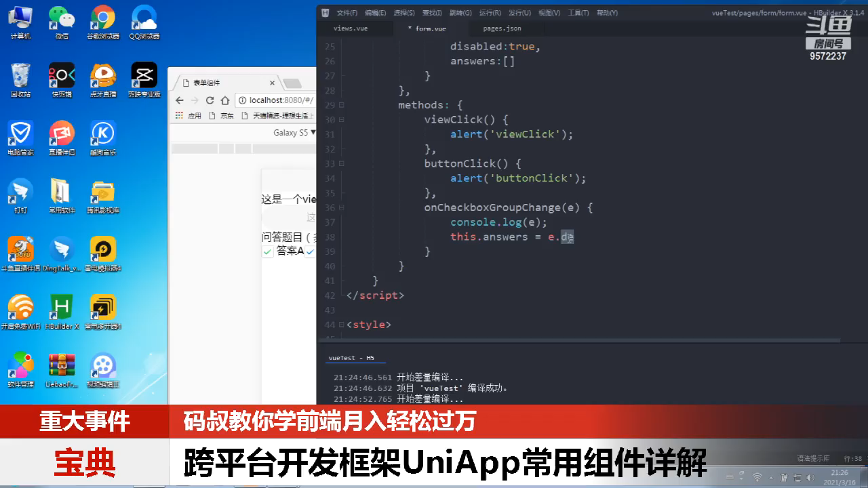Open the 工具(T) menu

click(578, 13)
